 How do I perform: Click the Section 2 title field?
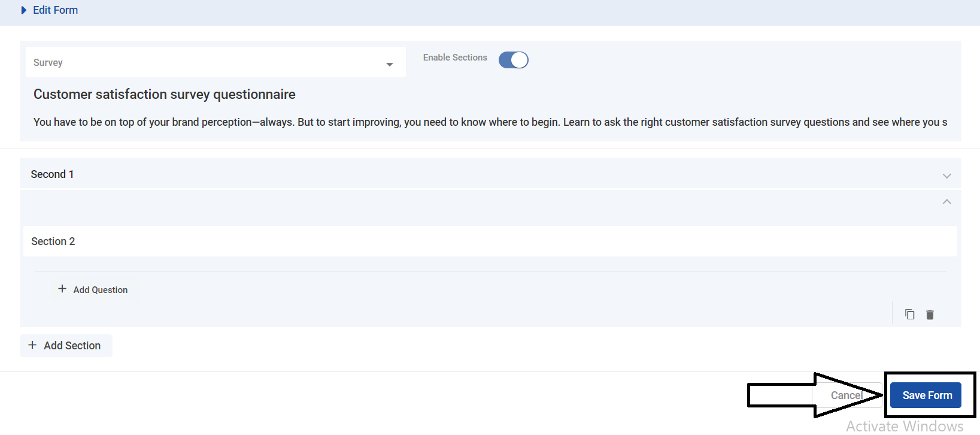(x=490, y=241)
